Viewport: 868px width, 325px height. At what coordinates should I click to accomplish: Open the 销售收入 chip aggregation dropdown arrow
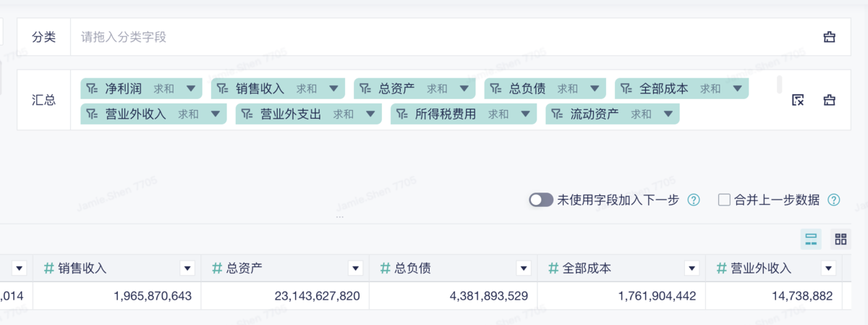coord(333,89)
